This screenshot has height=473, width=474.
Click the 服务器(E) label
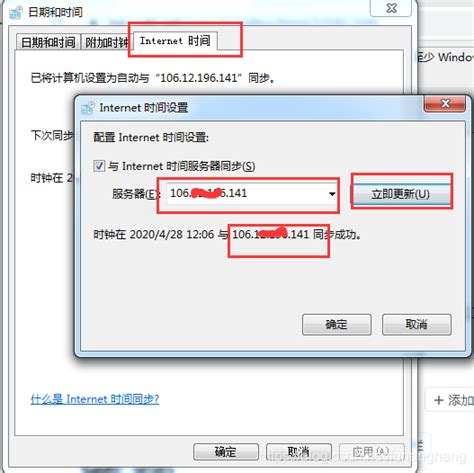pos(134,194)
